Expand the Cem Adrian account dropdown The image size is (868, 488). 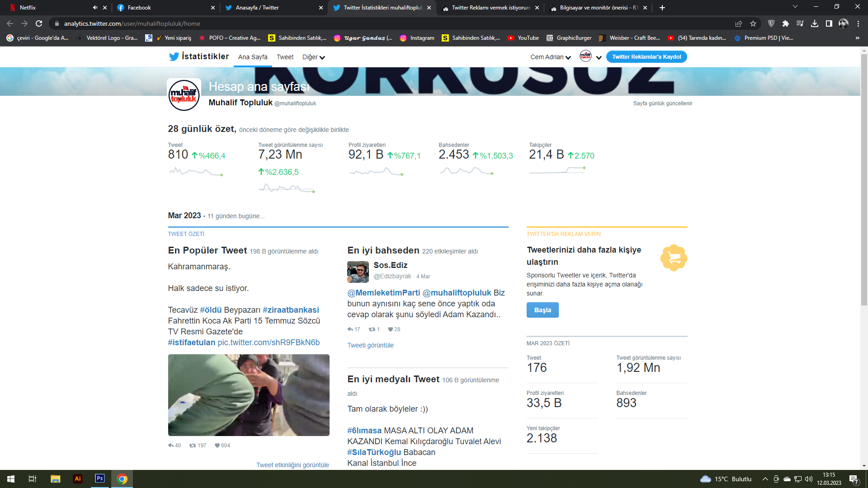[x=551, y=57]
